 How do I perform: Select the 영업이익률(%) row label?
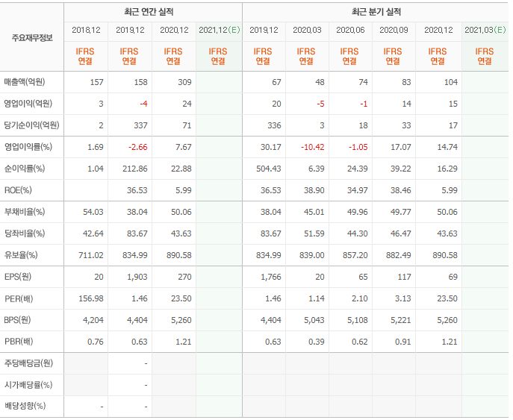pos(28,147)
